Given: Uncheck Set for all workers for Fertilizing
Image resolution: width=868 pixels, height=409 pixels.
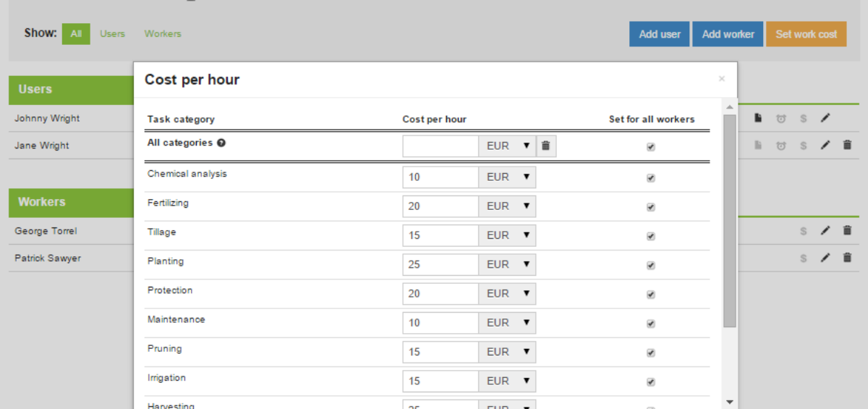Looking at the screenshot, I should [x=651, y=207].
